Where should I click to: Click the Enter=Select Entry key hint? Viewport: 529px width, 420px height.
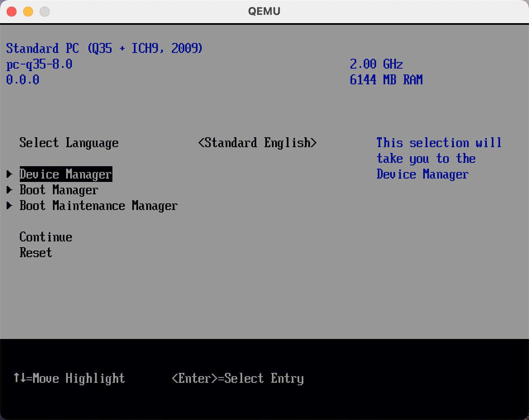point(238,378)
